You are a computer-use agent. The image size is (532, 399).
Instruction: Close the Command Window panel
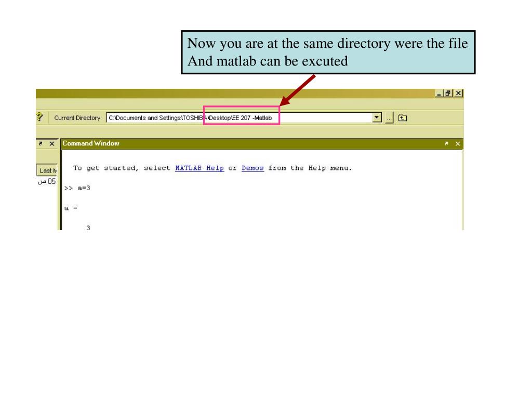click(x=458, y=143)
